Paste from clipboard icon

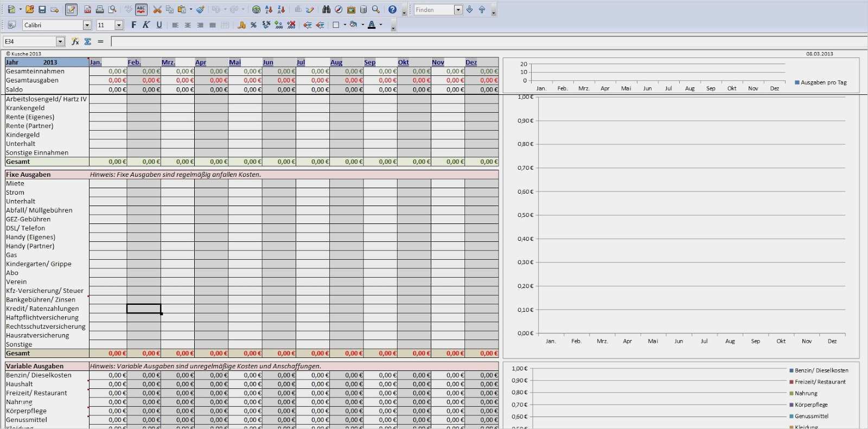tap(182, 10)
